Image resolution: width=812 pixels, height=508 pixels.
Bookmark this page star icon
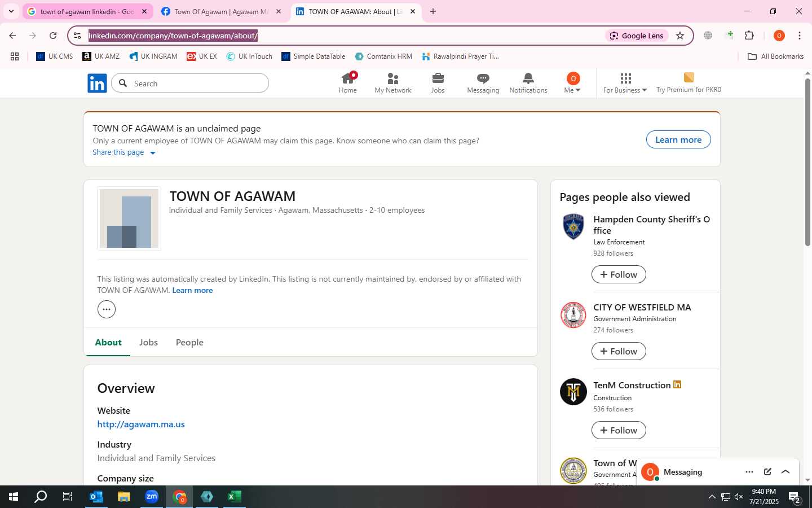[x=680, y=36]
